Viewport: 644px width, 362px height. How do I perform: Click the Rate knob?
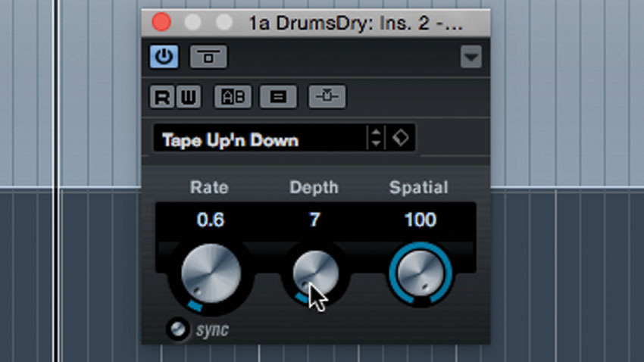pos(211,273)
